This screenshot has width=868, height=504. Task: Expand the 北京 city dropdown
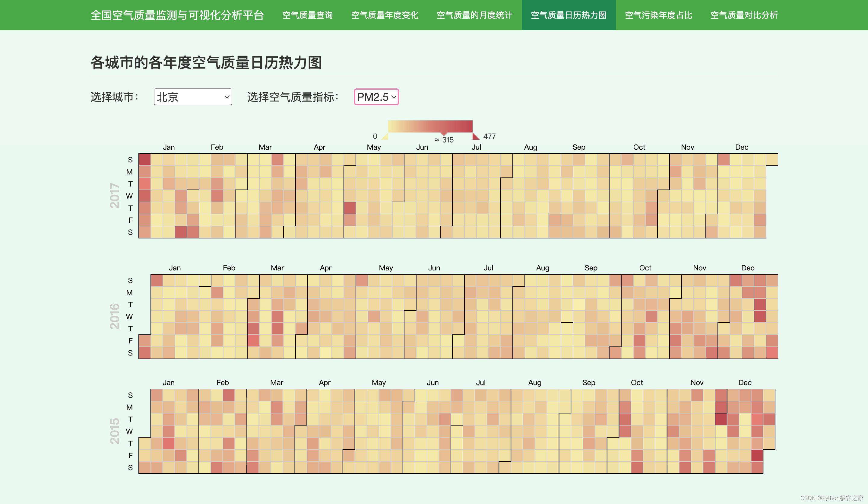192,97
